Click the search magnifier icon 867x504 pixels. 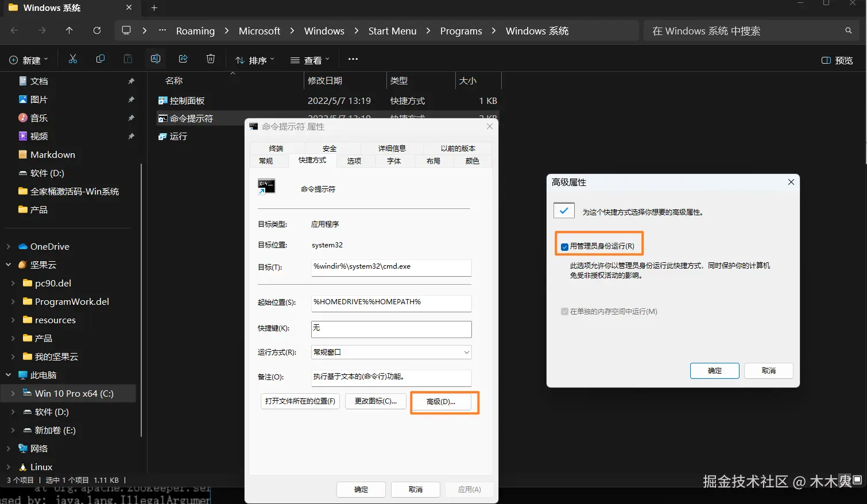[x=849, y=30]
